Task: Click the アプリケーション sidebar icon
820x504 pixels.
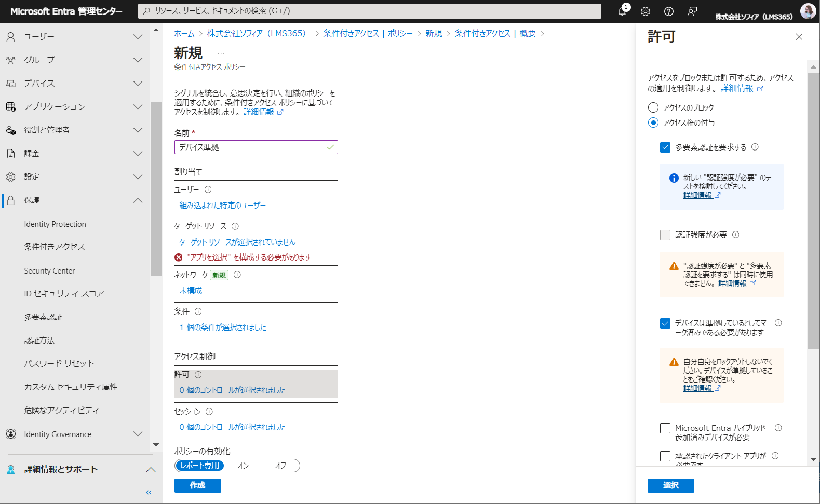Action: [10, 107]
